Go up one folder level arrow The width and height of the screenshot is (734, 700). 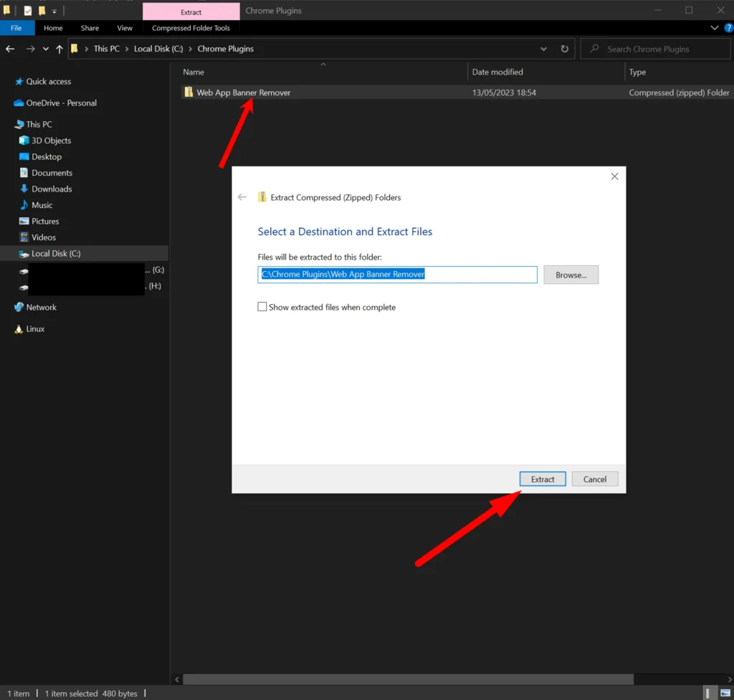click(x=59, y=49)
